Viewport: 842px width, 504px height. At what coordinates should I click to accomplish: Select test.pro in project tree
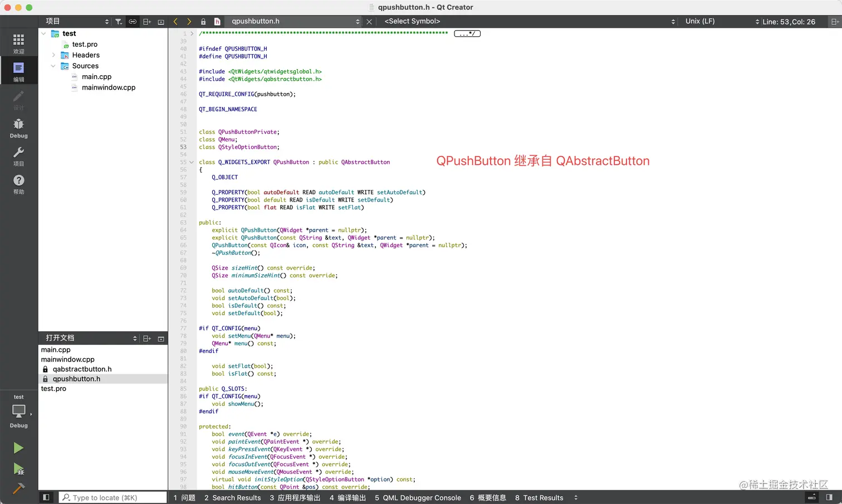point(85,45)
